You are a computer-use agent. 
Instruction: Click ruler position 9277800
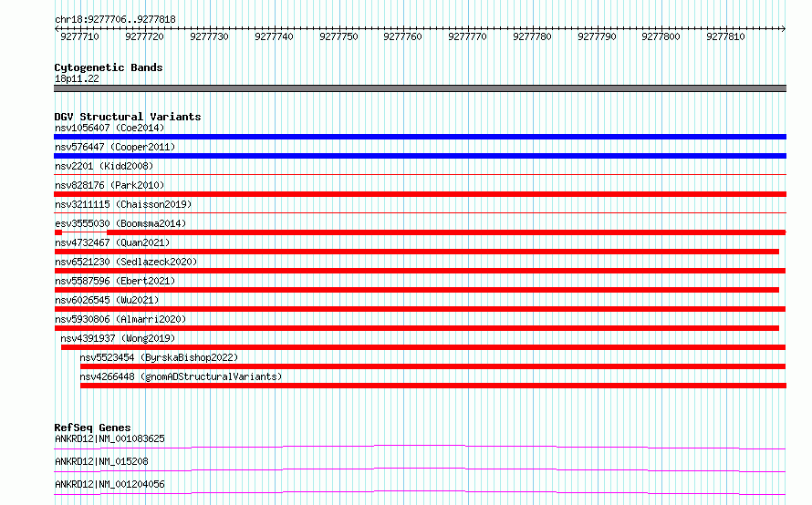click(x=661, y=36)
